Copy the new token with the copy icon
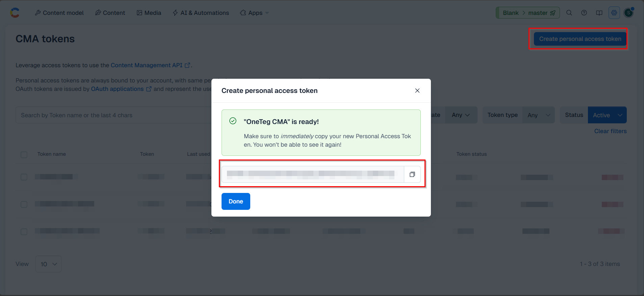The height and width of the screenshot is (296, 644). click(412, 174)
